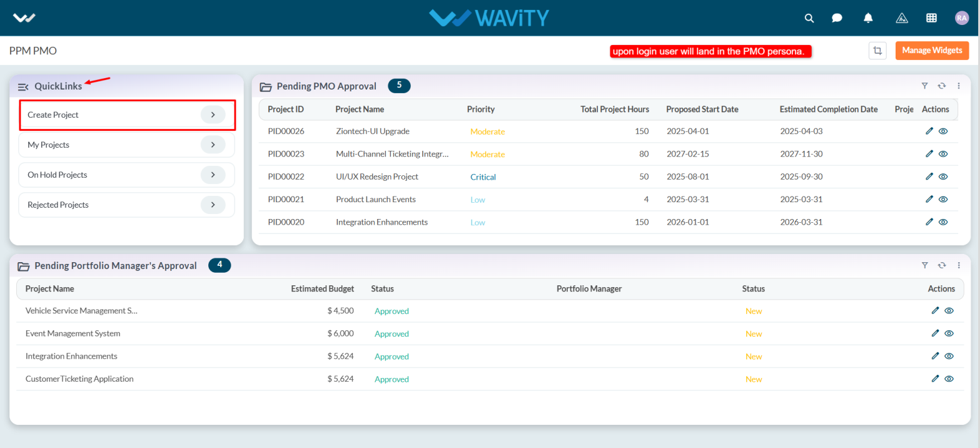
Task: Click the Rejected Projects quick link label
Action: [58, 205]
